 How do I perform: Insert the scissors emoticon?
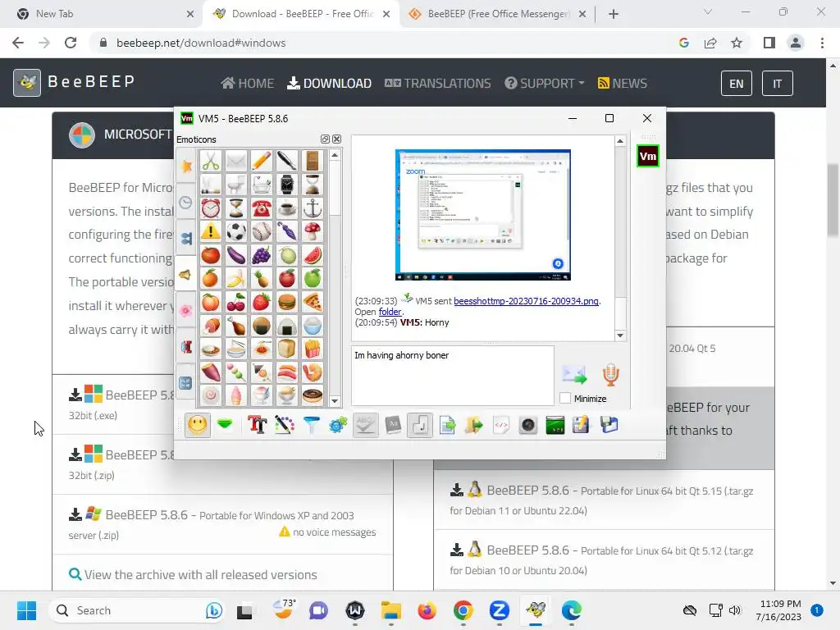point(211,161)
